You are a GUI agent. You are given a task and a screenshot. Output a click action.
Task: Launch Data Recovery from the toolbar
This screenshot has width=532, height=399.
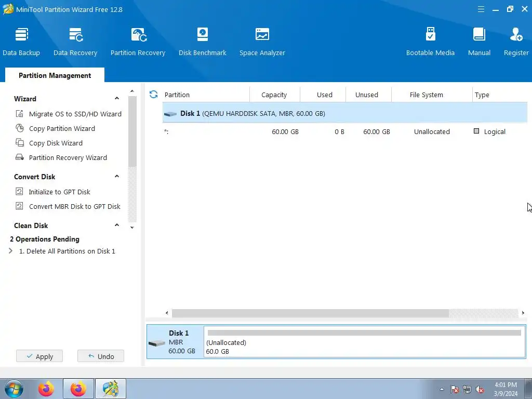75,42
